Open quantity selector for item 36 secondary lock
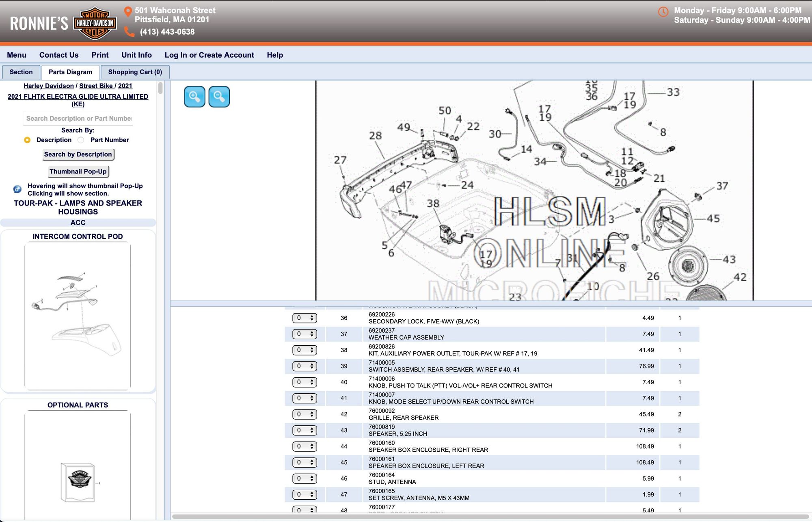 (304, 318)
